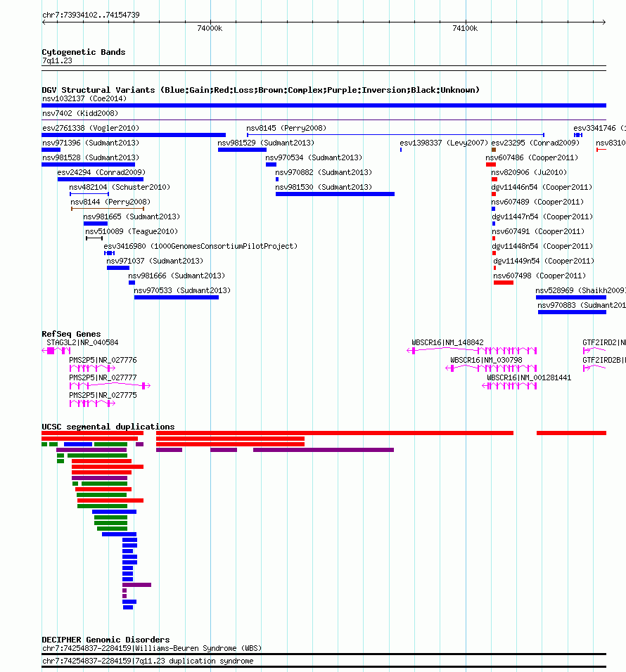Click the nsv981529 (Sudmant2013) blue bar
The width and height of the screenshot is (626, 672).
coord(242,150)
